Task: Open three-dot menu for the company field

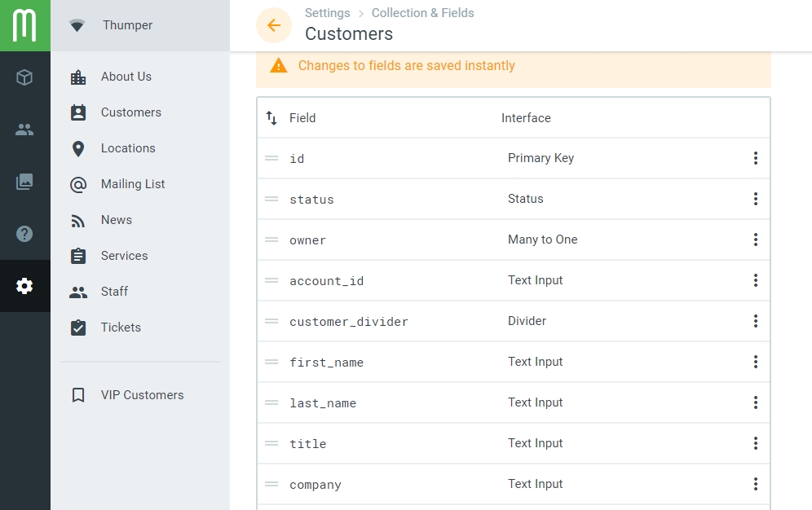Action: tap(756, 484)
